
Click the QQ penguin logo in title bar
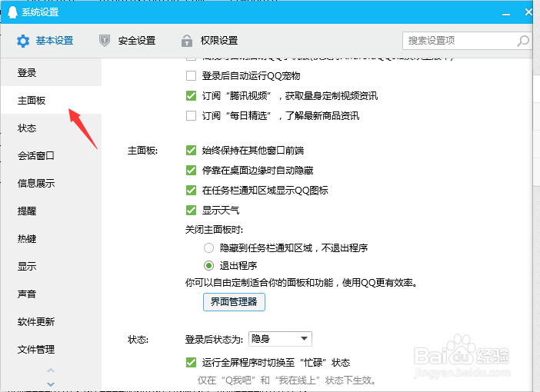(12, 12)
